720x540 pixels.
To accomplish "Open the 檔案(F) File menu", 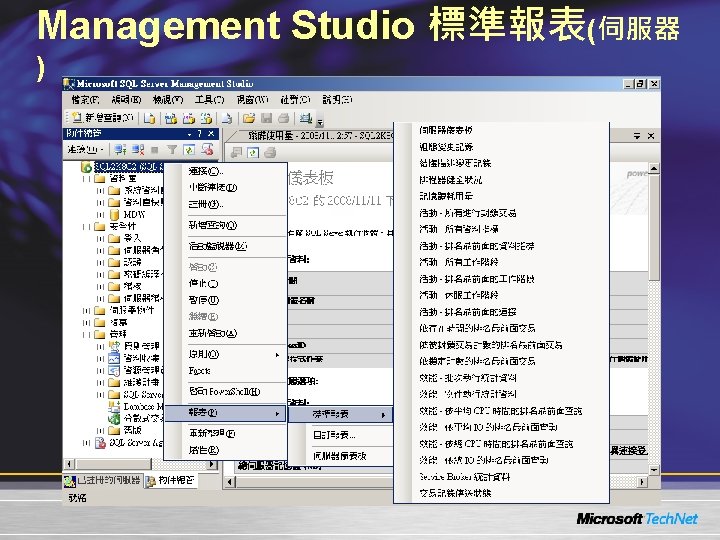I will tap(85, 99).
